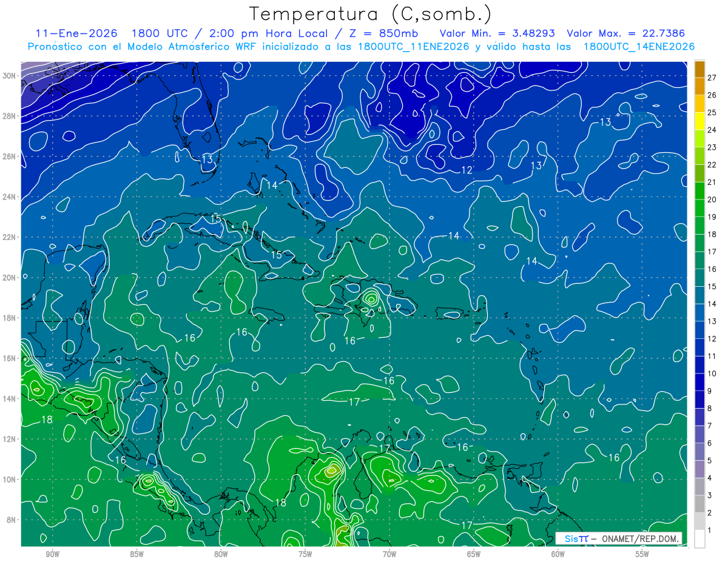Viewport: 728px width, 562px height.
Task: Click the '26N' latitude axis label
Action: tap(9, 156)
